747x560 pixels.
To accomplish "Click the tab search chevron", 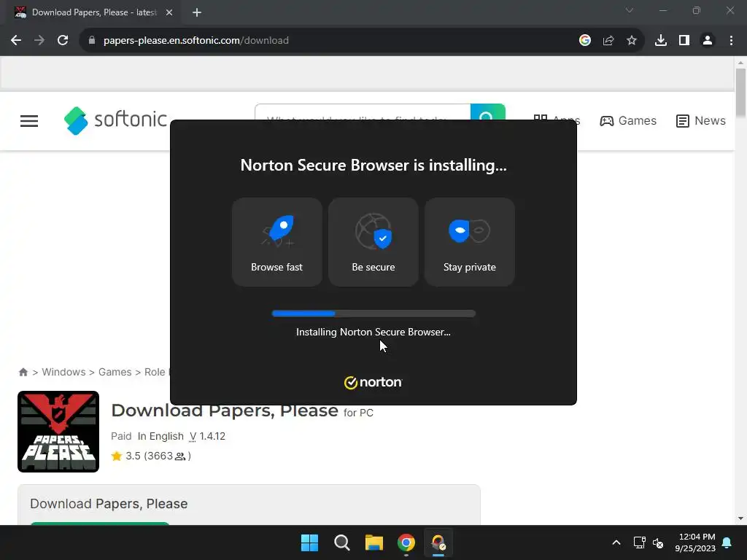I will 630,10.
